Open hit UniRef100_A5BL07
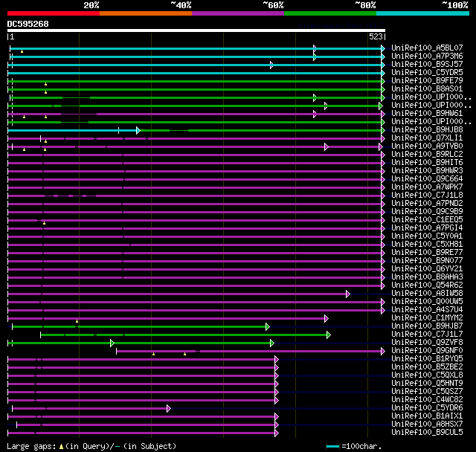The height and width of the screenshot is (452, 476). pyautogui.click(x=427, y=48)
